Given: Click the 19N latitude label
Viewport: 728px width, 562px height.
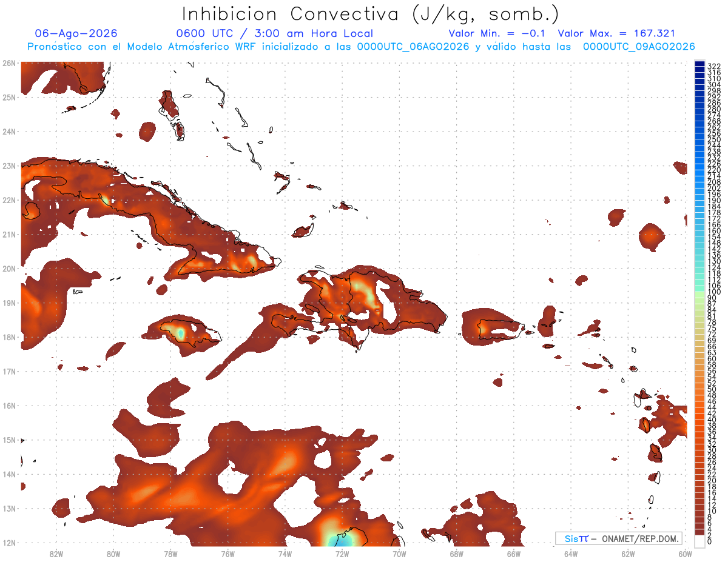Looking at the screenshot, I should coord(8,303).
